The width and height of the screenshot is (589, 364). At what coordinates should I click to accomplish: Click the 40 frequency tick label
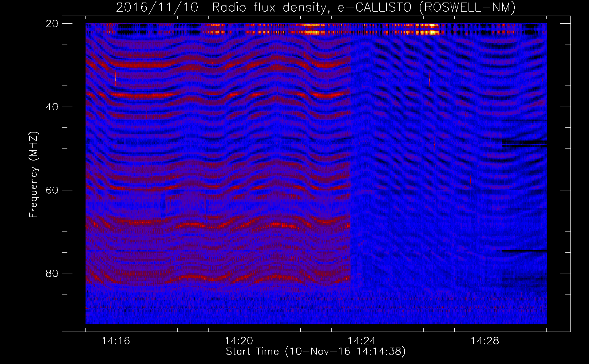[52, 107]
